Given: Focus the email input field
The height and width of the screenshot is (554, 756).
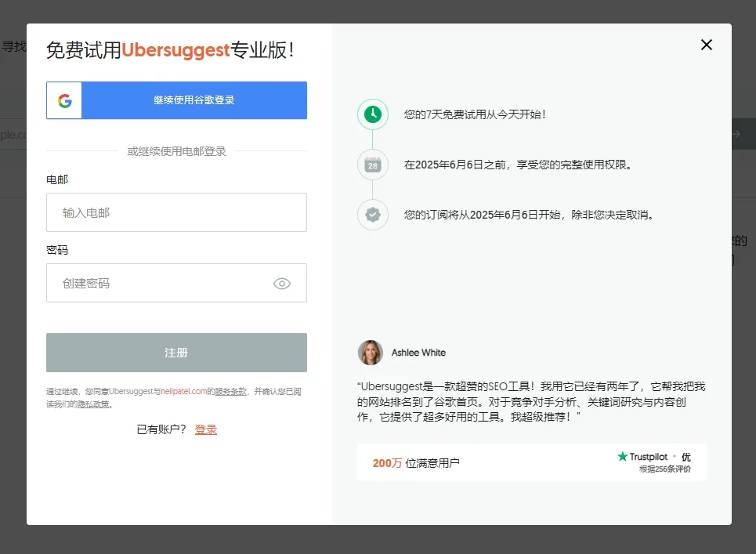Looking at the screenshot, I should [176, 212].
